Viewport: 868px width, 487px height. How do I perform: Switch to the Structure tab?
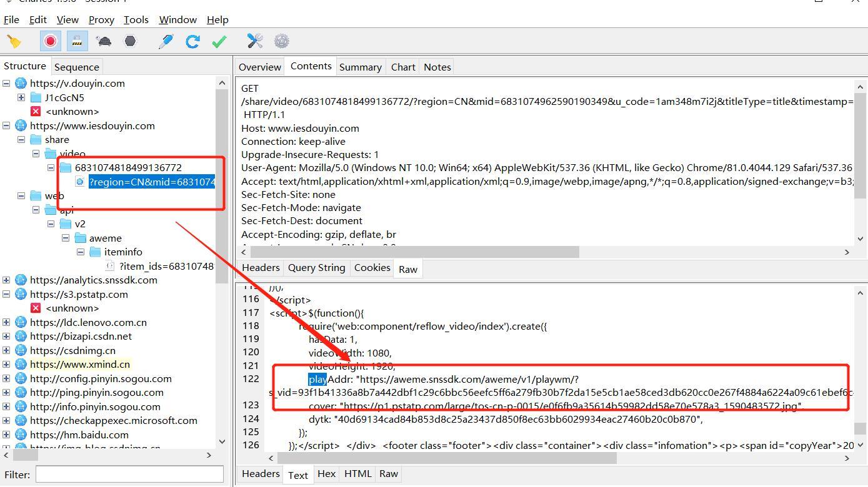click(25, 66)
